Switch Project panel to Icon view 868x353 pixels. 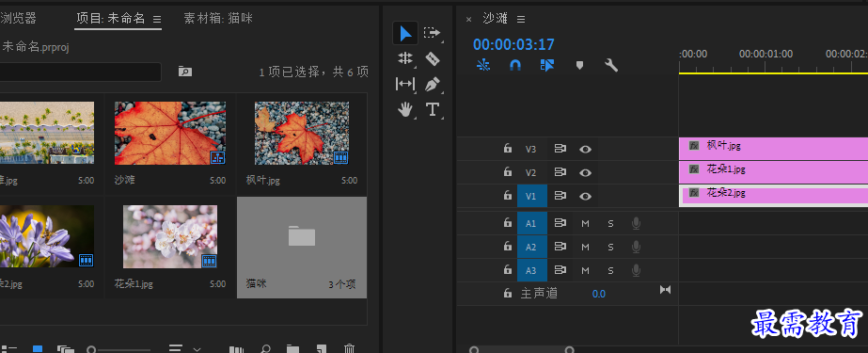(38, 349)
